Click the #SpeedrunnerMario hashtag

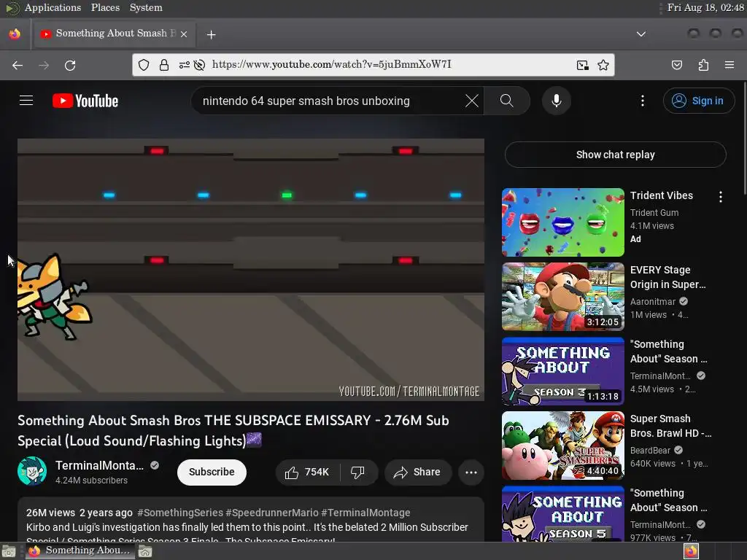coord(272,513)
